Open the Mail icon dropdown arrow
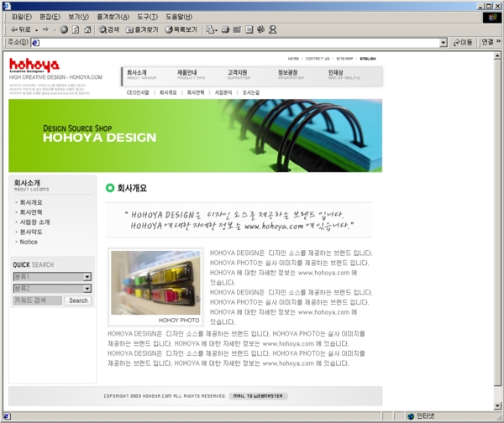 click(x=216, y=30)
